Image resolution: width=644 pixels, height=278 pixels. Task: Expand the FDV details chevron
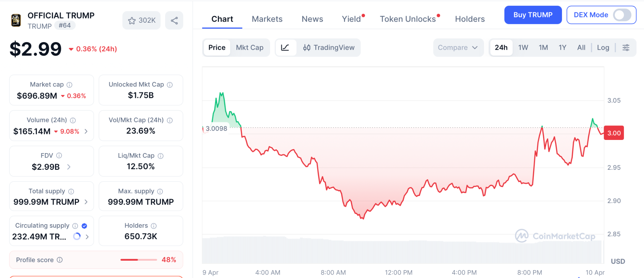click(69, 167)
